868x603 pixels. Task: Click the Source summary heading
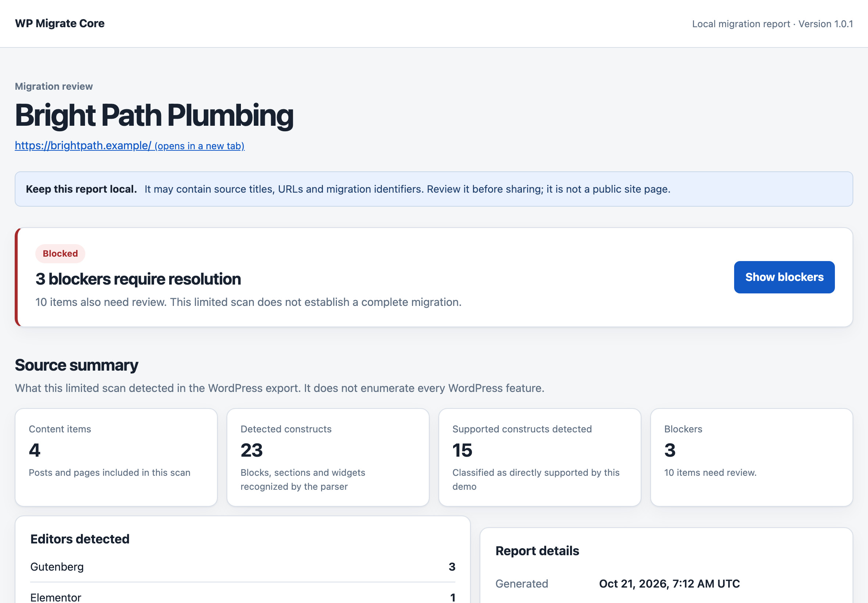[77, 365]
